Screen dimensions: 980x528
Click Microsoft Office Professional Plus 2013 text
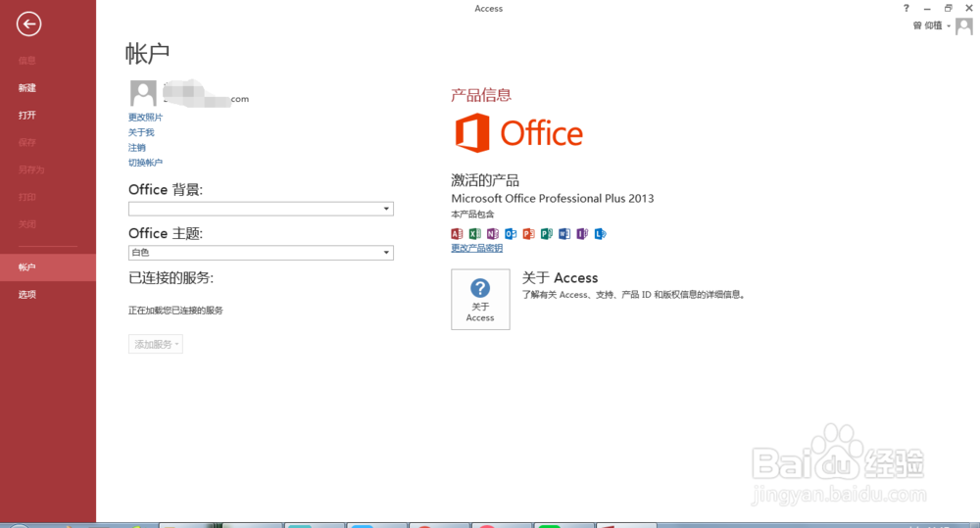coord(553,199)
